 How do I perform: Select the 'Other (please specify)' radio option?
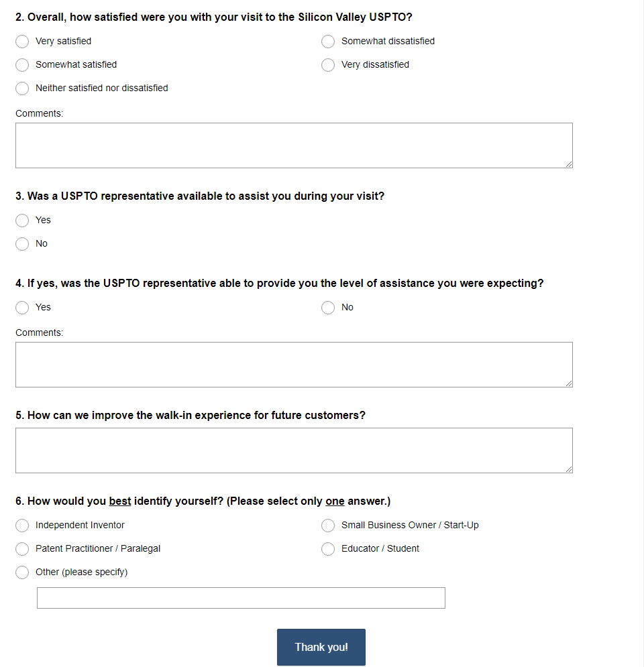[22, 572]
